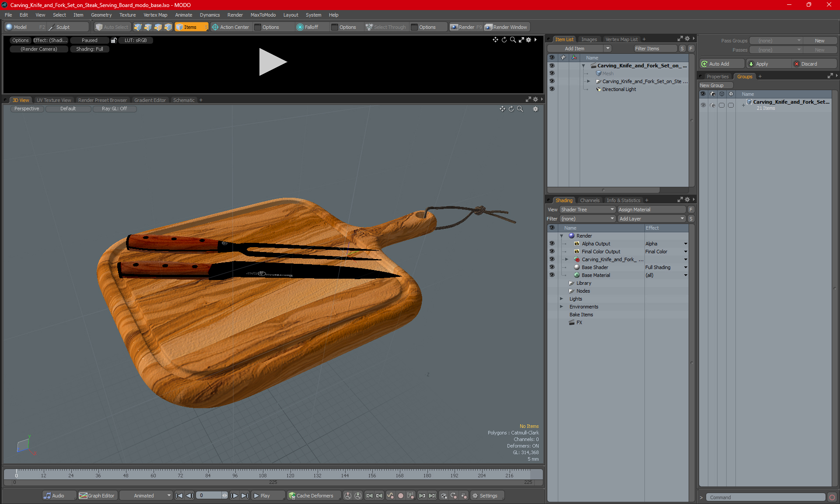This screenshot has height=504, width=840.
Task: Open the Animated keying dropdown
Action: pyautogui.click(x=146, y=496)
